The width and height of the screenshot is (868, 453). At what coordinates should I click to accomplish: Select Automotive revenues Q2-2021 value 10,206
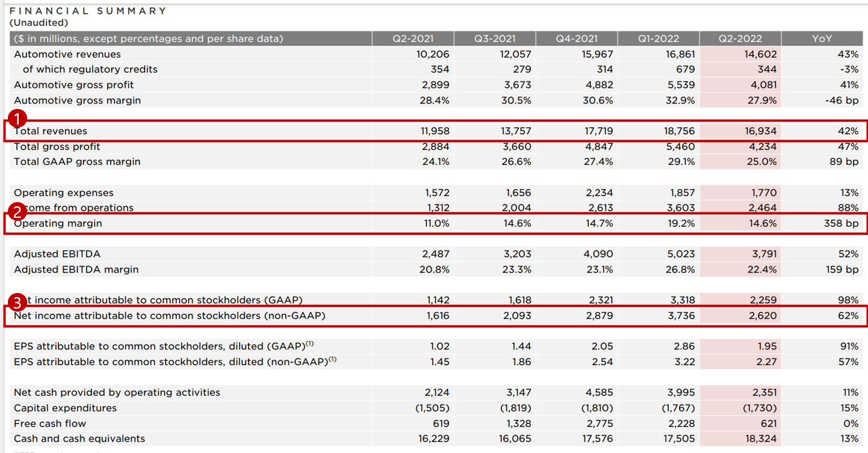tap(432, 54)
